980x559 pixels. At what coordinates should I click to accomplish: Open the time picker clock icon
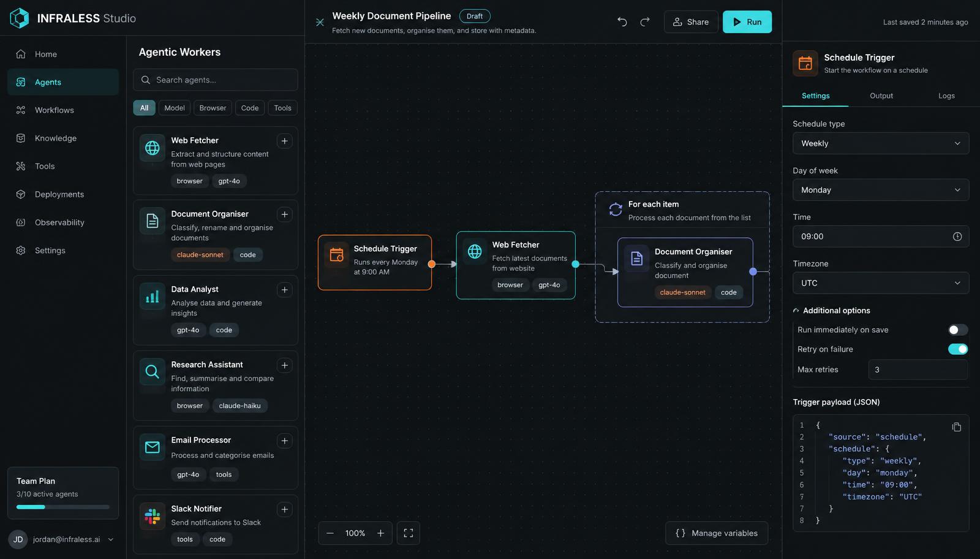pos(957,237)
